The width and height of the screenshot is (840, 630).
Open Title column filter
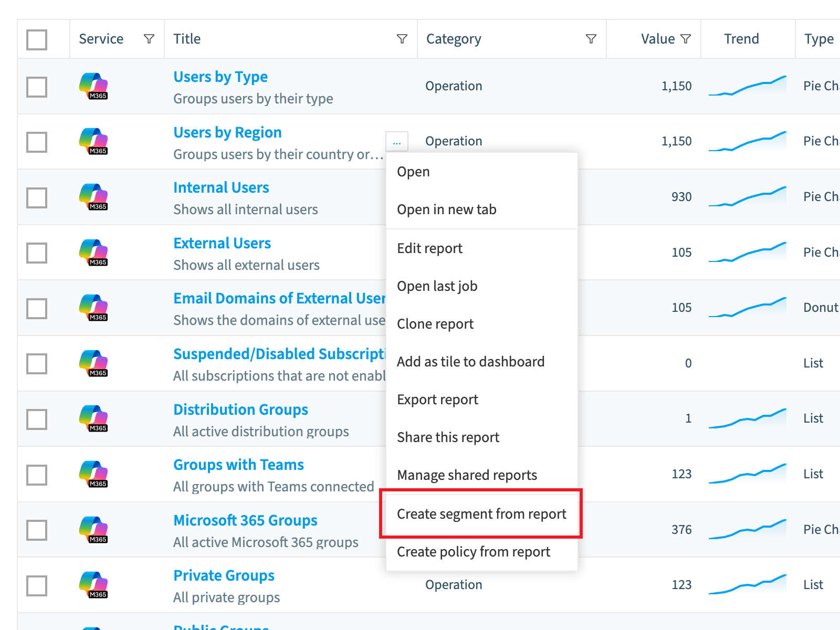402,39
